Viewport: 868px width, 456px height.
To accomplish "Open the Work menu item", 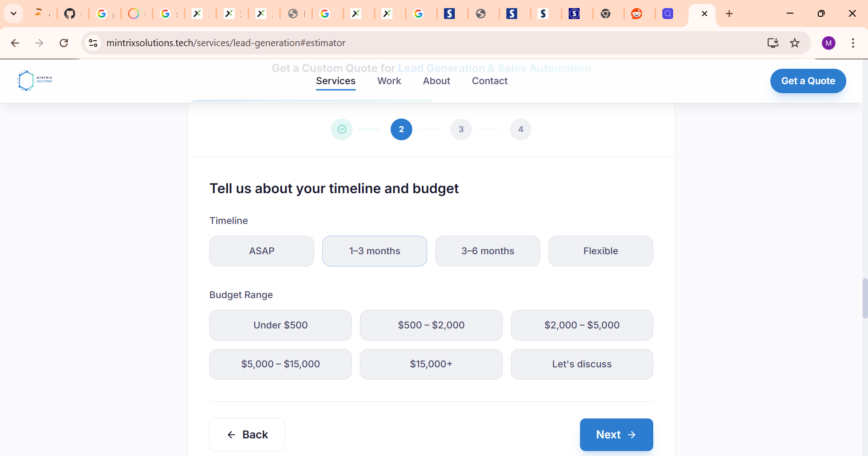I will pyautogui.click(x=389, y=81).
